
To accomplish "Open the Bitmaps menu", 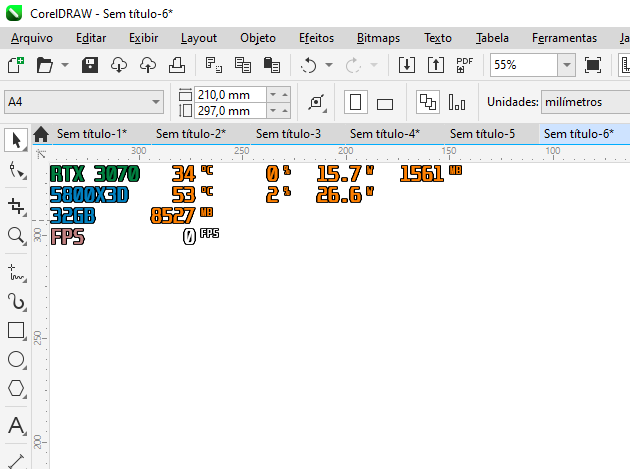I will pos(378,38).
